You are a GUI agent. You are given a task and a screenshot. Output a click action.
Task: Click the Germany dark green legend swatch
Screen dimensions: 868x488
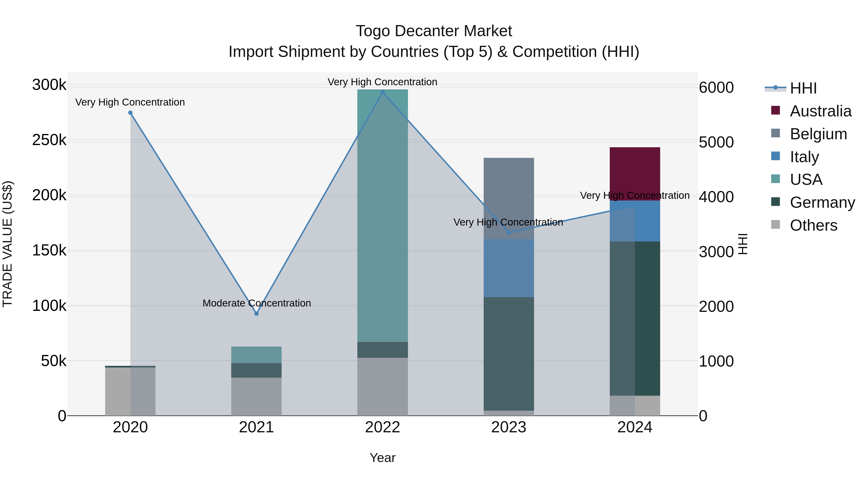(775, 202)
